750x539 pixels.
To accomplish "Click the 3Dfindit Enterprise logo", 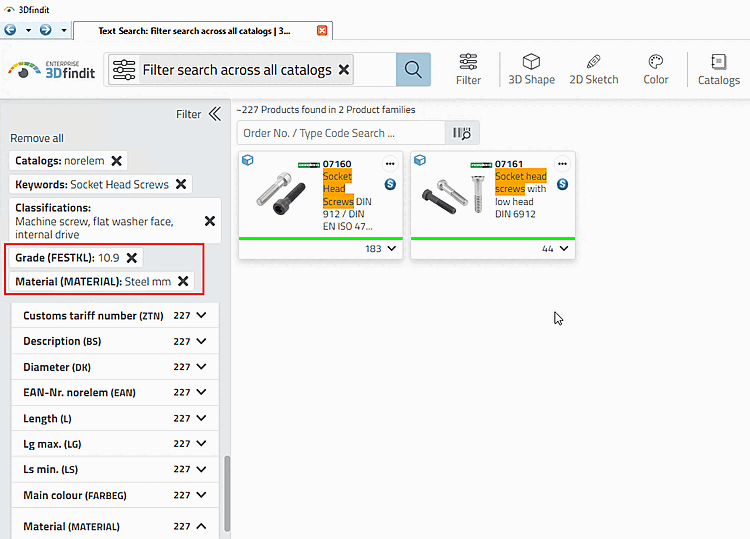I will click(x=52, y=70).
